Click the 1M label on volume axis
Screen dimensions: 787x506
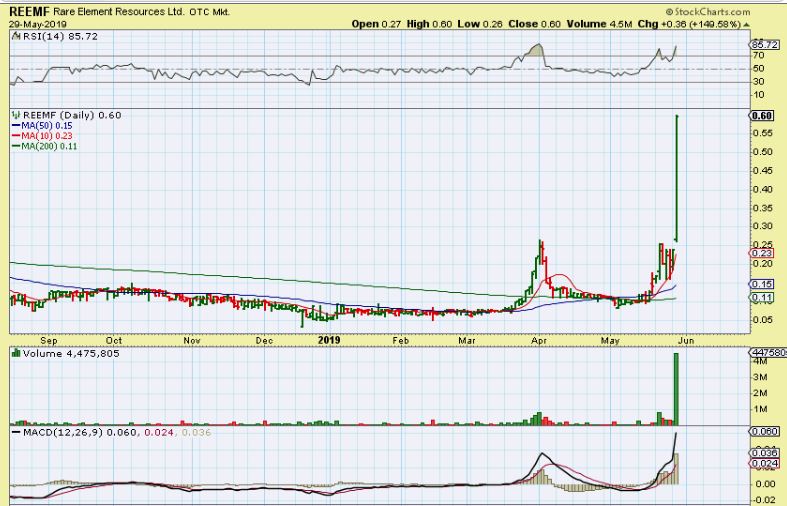point(760,409)
